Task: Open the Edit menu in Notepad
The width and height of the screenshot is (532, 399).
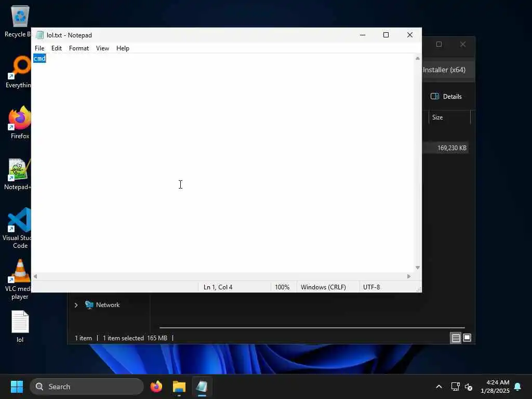Action: click(x=56, y=48)
